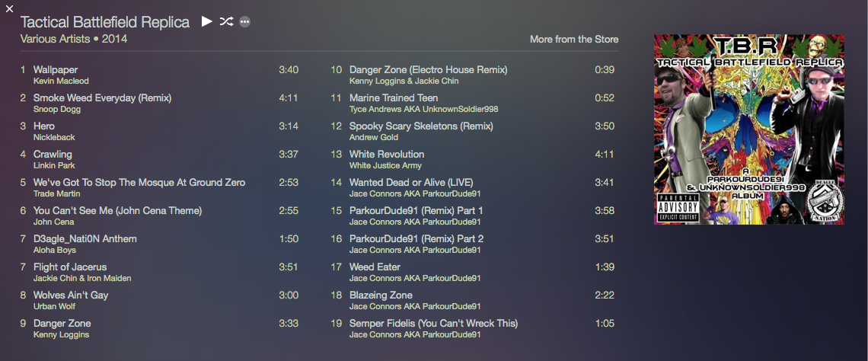Click track number 19
This screenshot has width=868, height=361.
click(x=337, y=324)
